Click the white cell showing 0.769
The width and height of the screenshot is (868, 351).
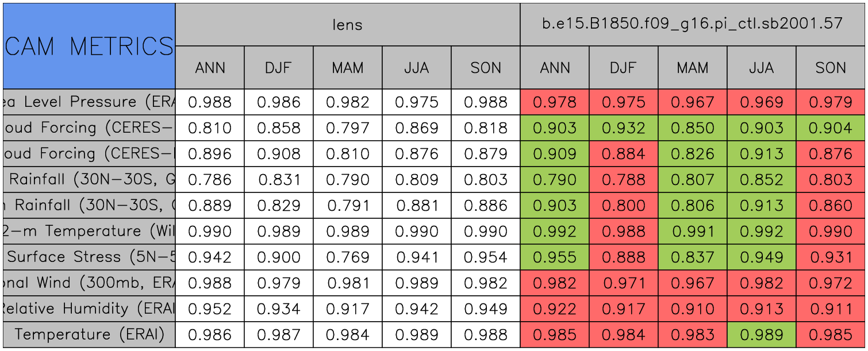click(x=347, y=257)
